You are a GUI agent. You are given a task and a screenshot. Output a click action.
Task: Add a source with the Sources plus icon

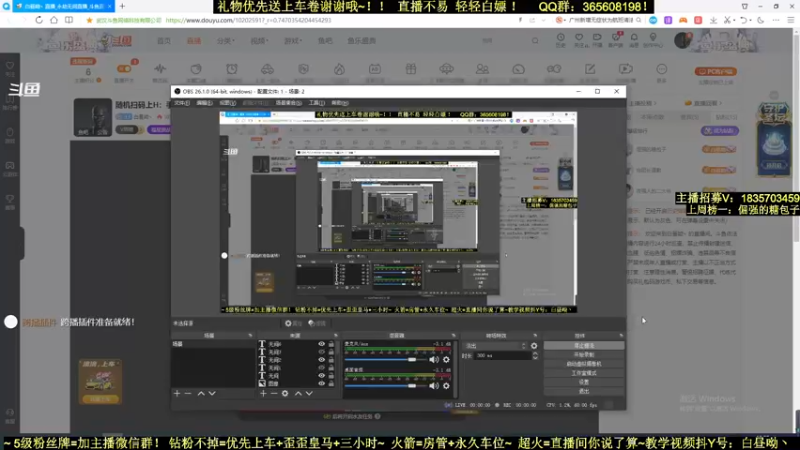(x=263, y=393)
